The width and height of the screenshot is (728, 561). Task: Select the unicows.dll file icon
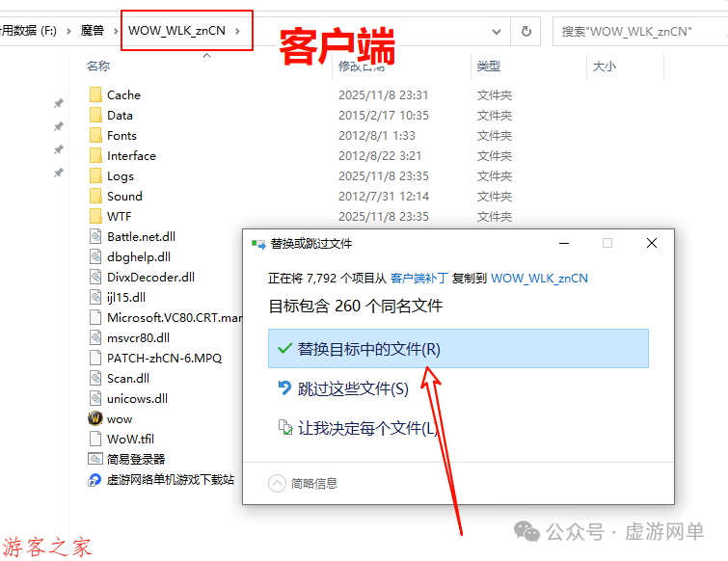(95, 398)
